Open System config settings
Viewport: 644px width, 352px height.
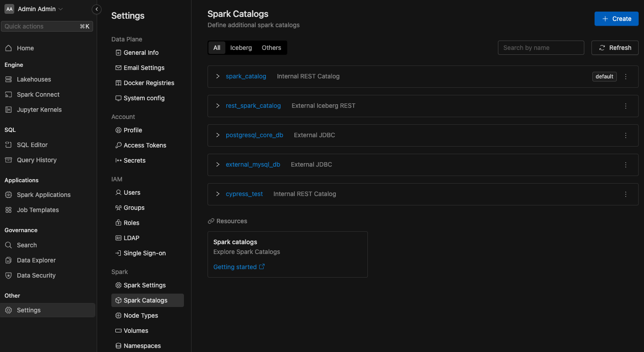147,98
